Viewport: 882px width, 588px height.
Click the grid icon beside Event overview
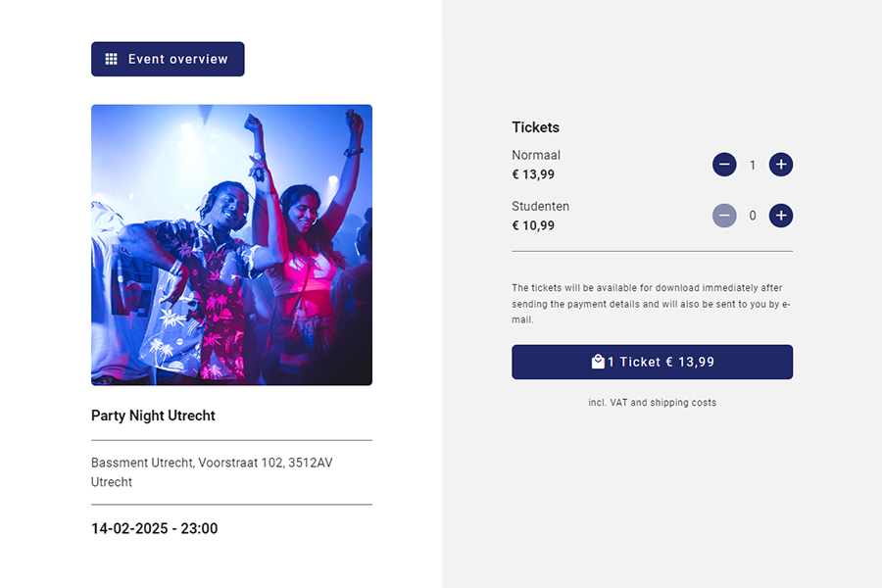(x=111, y=59)
